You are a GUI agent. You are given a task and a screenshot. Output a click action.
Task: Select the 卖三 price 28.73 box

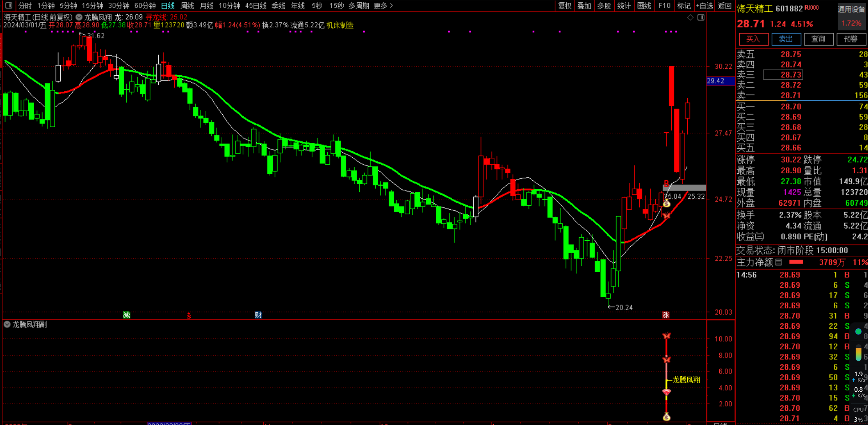(x=783, y=75)
